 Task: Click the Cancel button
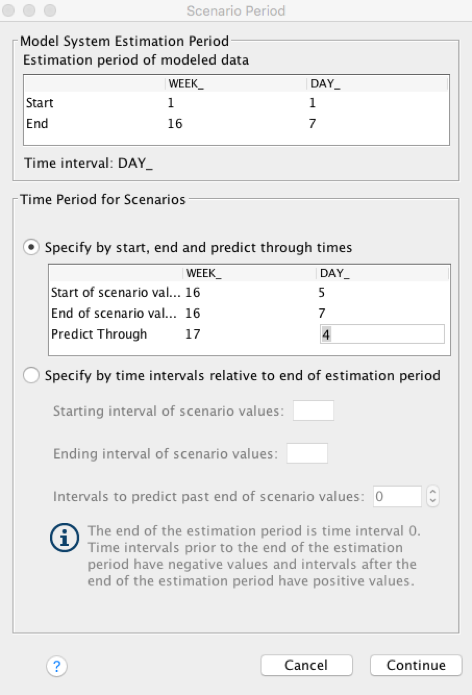point(306,665)
